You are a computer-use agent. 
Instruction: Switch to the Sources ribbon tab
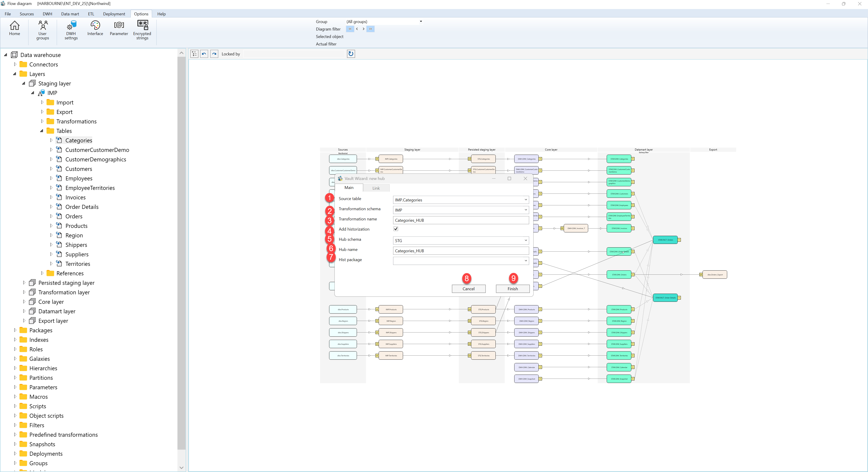(x=27, y=14)
